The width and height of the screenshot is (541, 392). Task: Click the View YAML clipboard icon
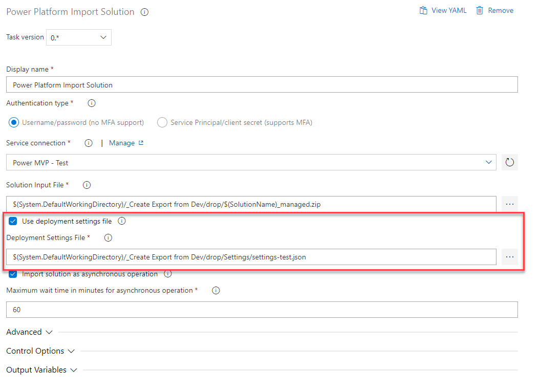point(423,10)
